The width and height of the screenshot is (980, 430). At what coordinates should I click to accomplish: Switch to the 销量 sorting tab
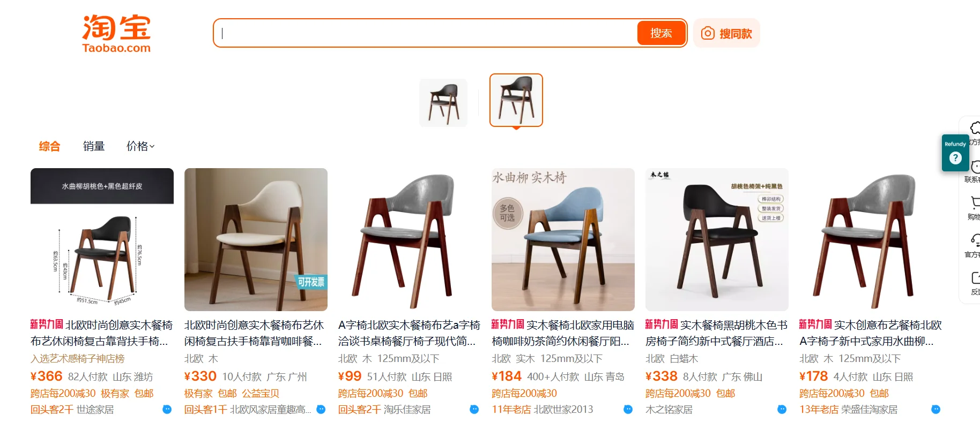point(94,146)
